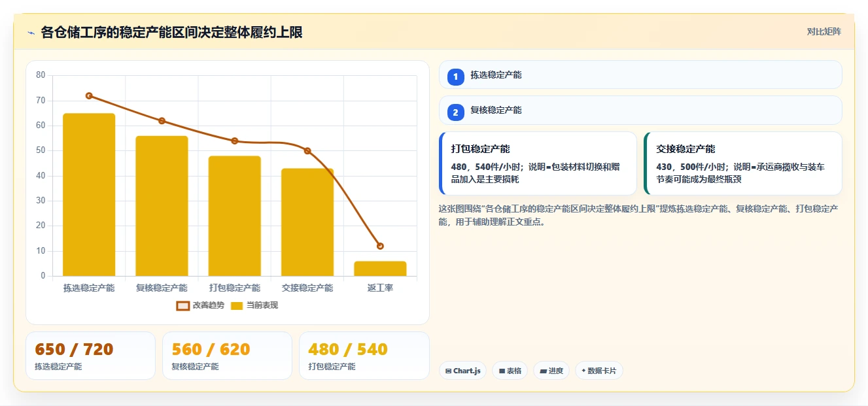The width and height of the screenshot is (868, 406).
Task: Click the 数据卡片 tag
Action: pos(599,371)
